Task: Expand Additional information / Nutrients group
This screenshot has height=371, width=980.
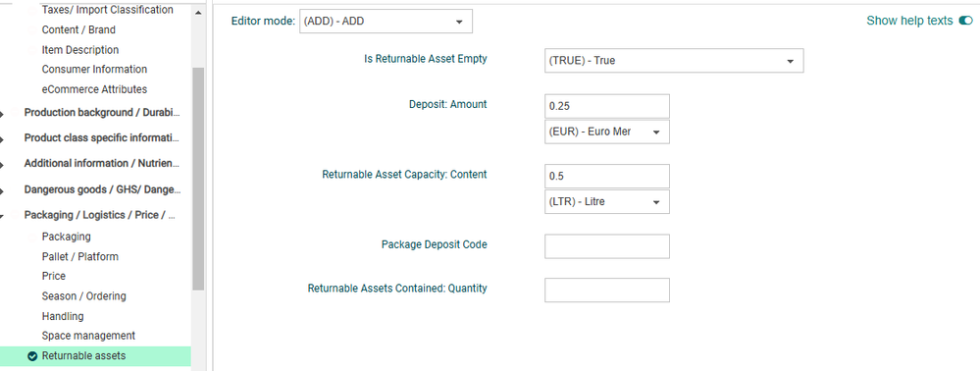Action: [2, 165]
